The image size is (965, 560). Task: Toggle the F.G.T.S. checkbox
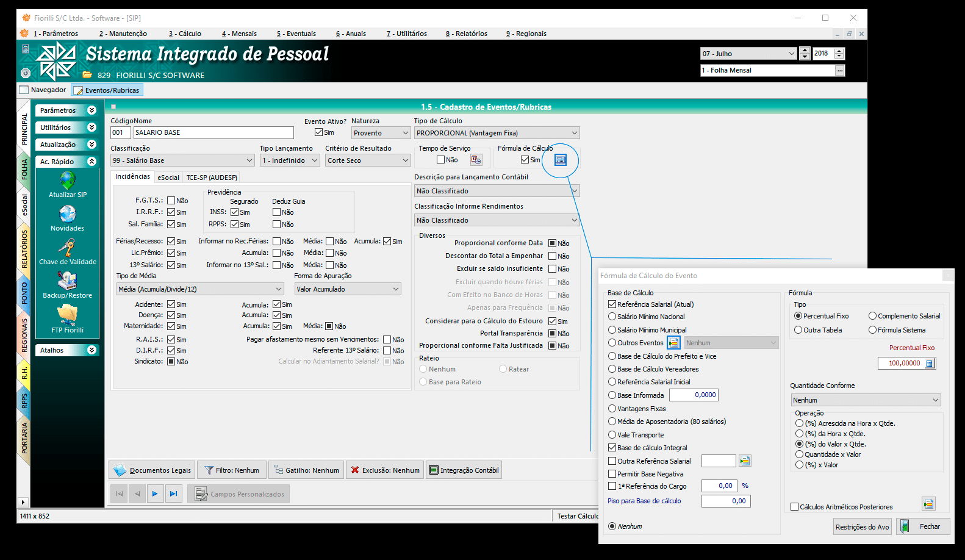pyautogui.click(x=171, y=200)
